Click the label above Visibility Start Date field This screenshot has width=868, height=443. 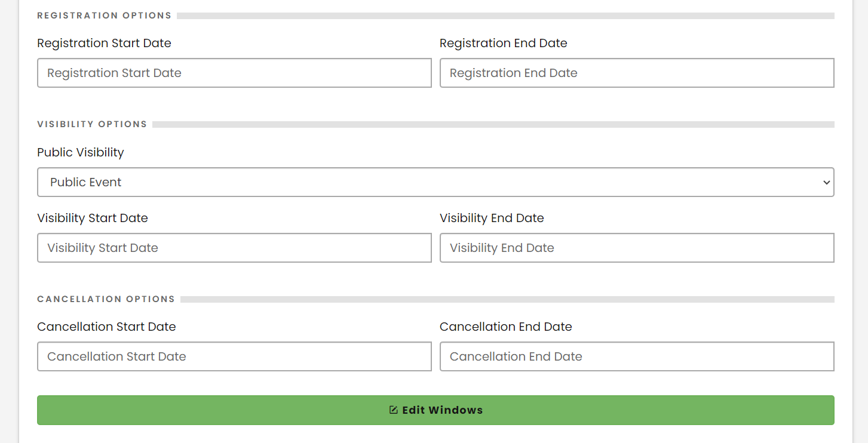click(x=93, y=218)
